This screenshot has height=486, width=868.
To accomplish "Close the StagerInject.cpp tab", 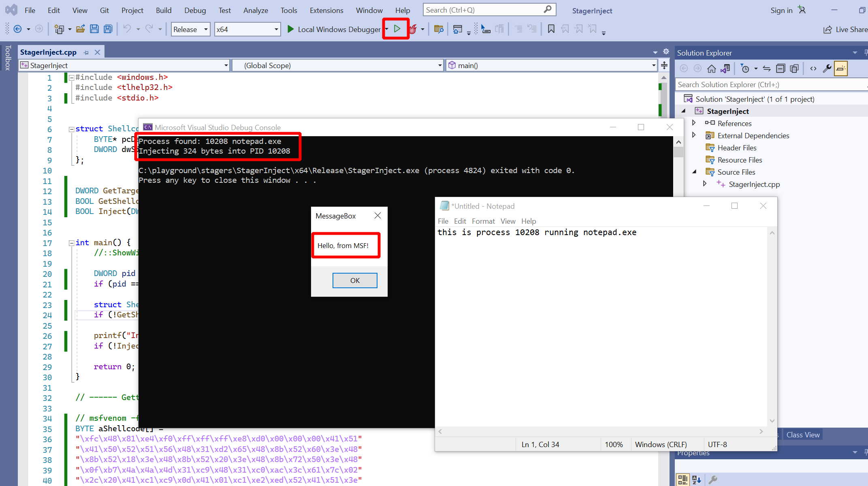I will coord(97,52).
